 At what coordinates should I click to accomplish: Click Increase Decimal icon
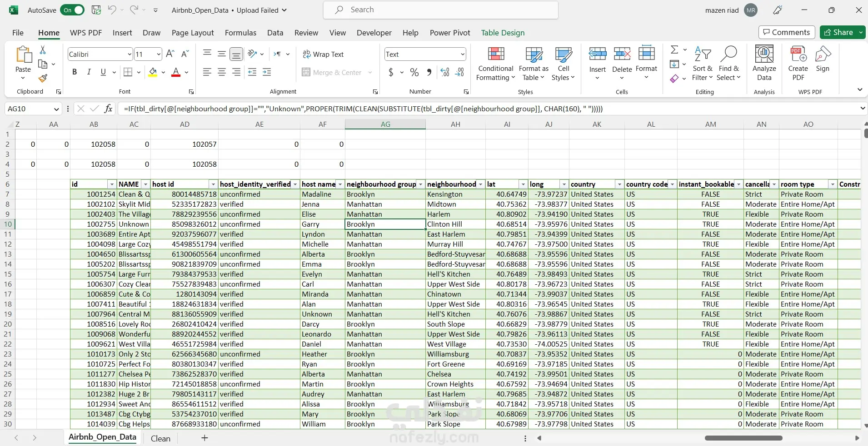[445, 72]
